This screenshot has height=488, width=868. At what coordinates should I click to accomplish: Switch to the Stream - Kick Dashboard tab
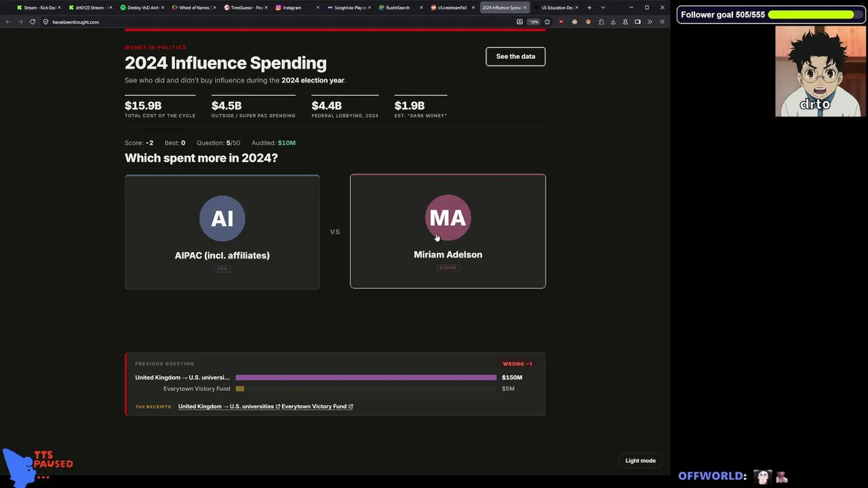[x=39, y=7]
